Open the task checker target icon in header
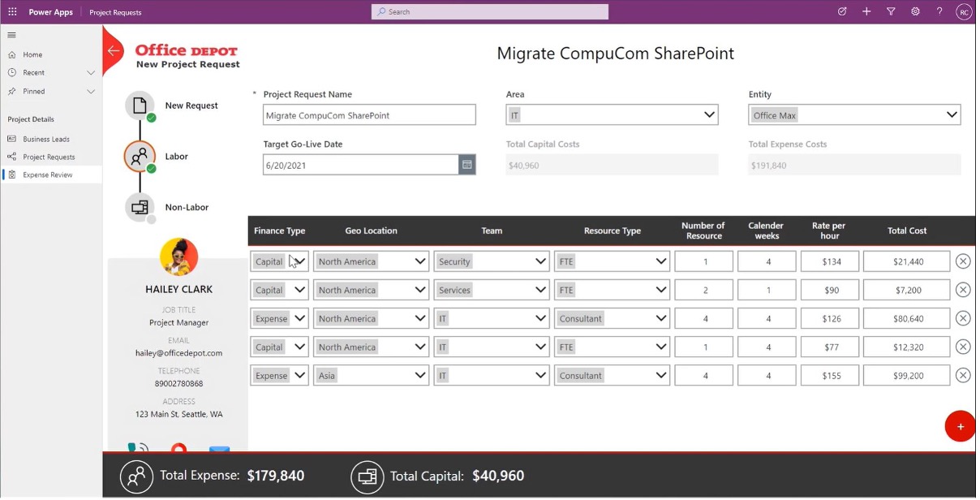Screen dimensions: 980x500 click(842, 12)
